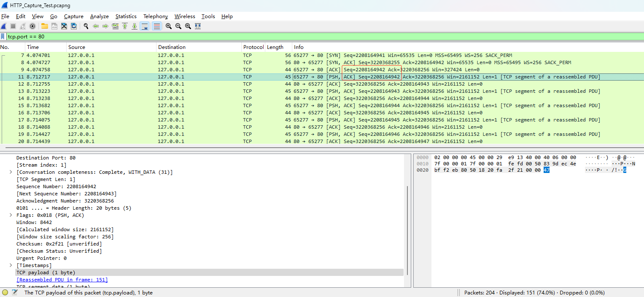Open the Statistics menu
The width and height of the screenshot is (644, 297).
click(x=126, y=16)
